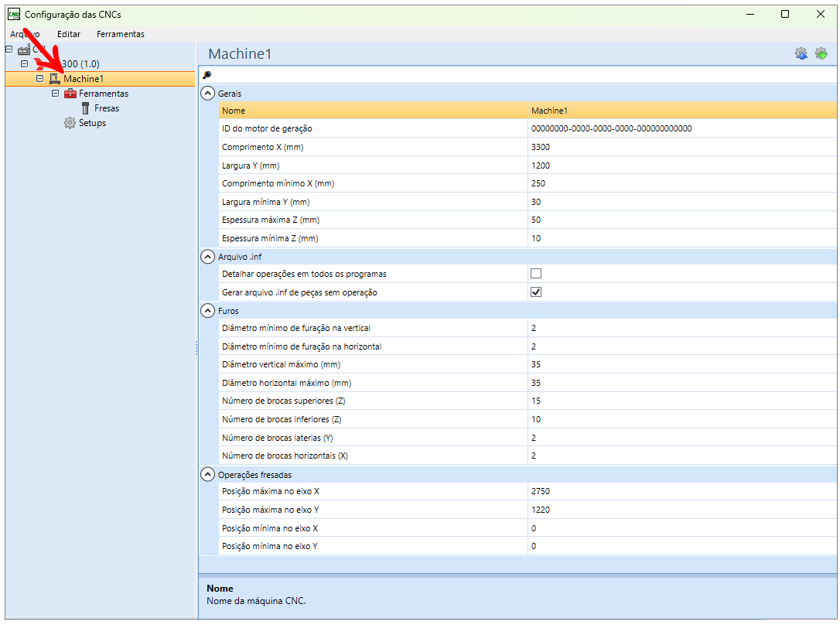
Task: Click the CNC machine icon beside Machine1
Action: pos(55,79)
